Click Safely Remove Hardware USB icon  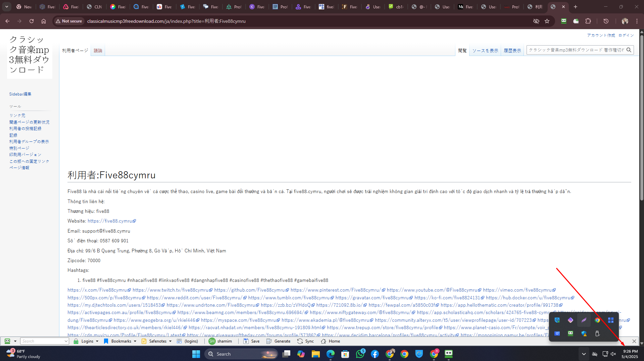click(597, 334)
